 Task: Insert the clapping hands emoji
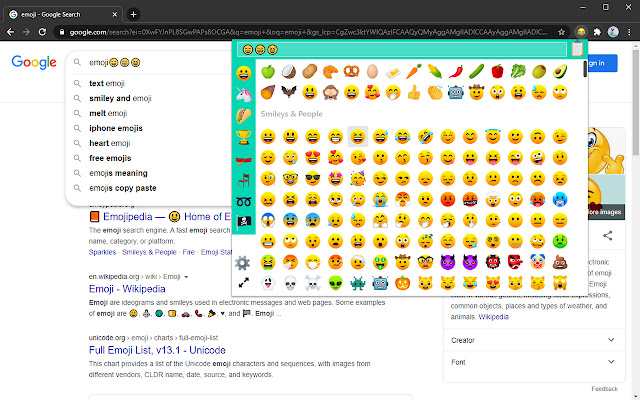point(435,93)
